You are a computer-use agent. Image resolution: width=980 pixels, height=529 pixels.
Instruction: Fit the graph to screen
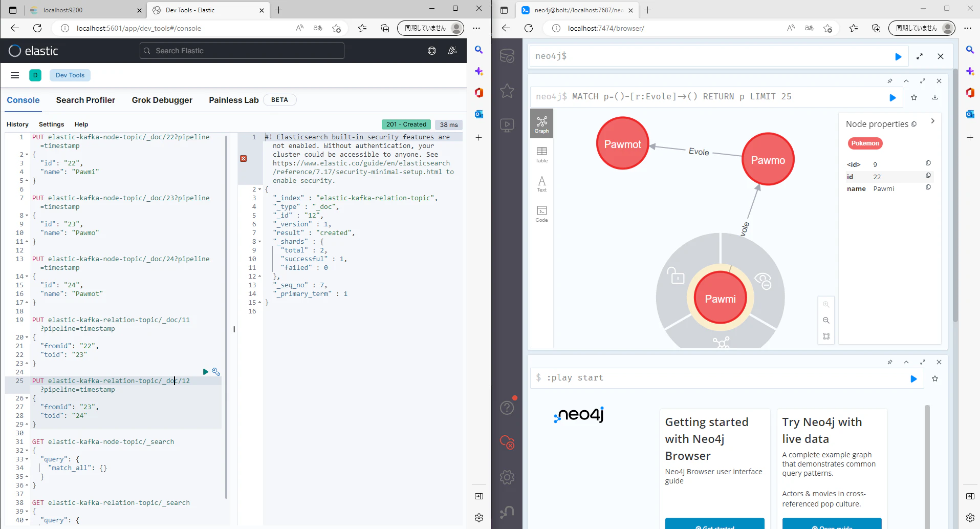pyautogui.click(x=826, y=336)
